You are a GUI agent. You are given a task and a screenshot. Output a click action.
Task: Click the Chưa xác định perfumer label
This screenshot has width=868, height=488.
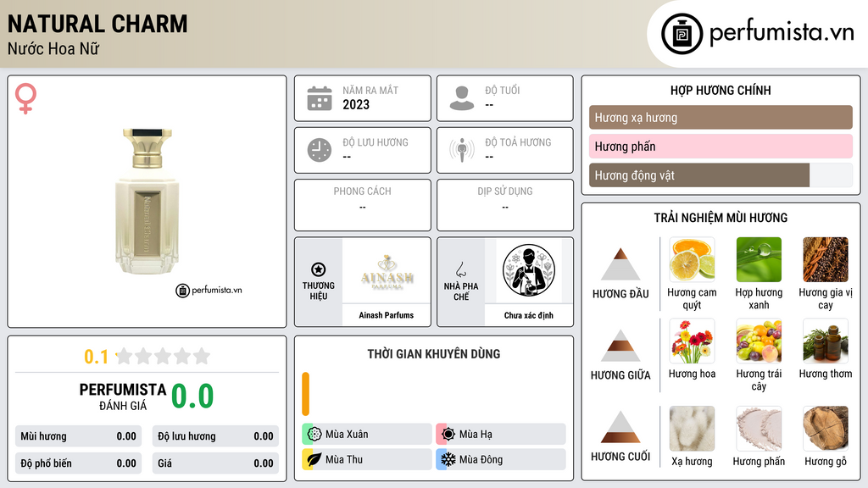[529, 315]
